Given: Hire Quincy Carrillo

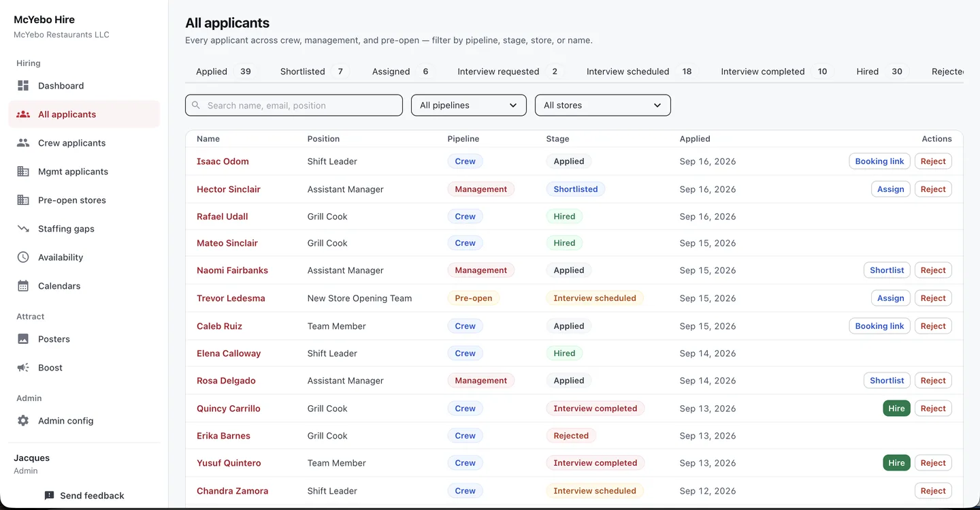Looking at the screenshot, I should tap(896, 409).
